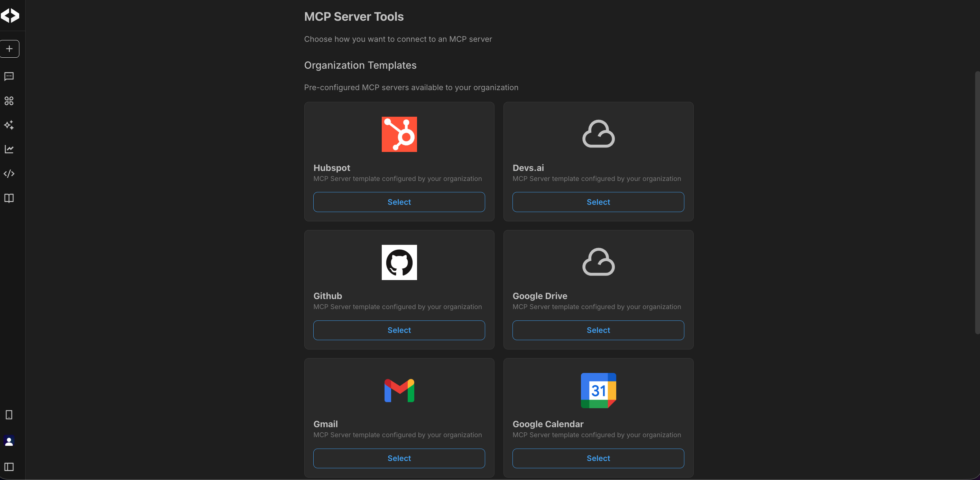Open the book documentation sidebar icon
The width and height of the screenshot is (980, 480).
[x=9, y=198]
